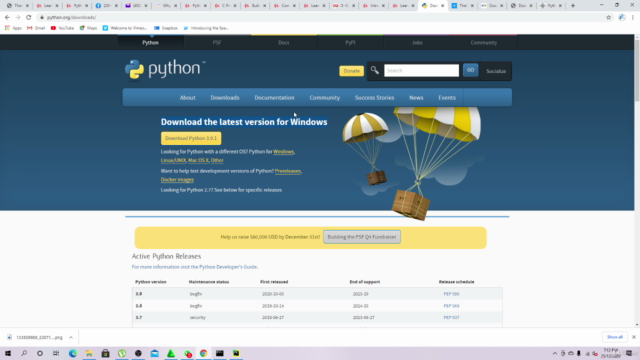Open the Success Stories menu item
640x360 pixels.
click(x=374, y=98)
